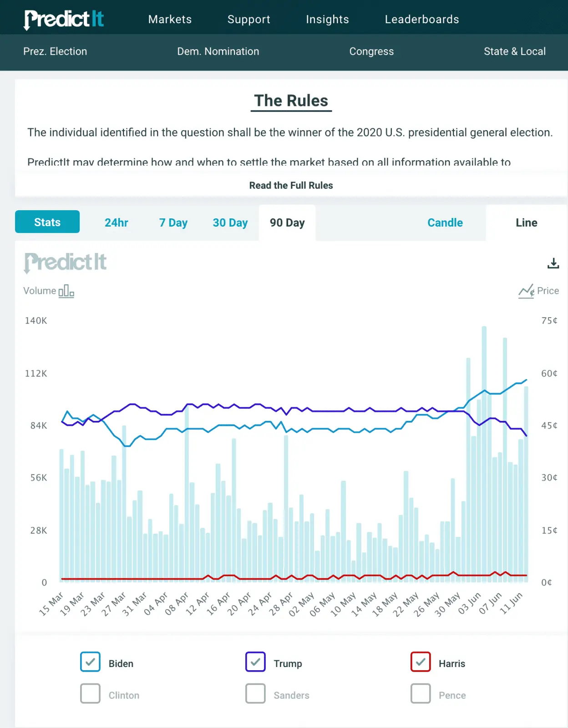Open the Insights menu
Image resolution: width=568 pixels, height=728 pixels.
coord(327,19)
